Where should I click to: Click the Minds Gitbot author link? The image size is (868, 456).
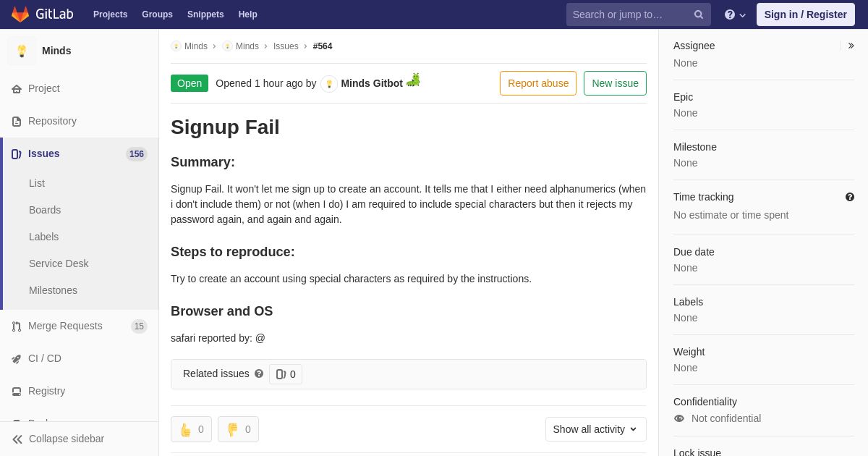(372, 83)
